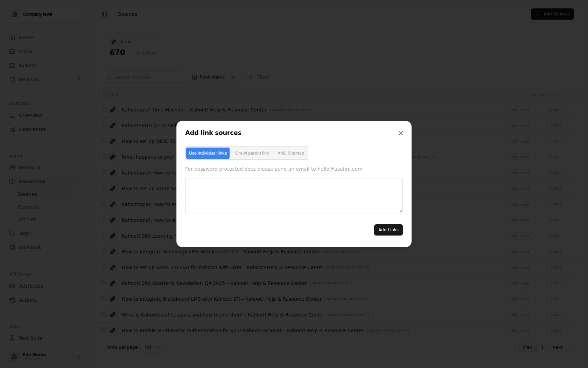
Task: Open Generate under Knowledge
Action: click(29, 207)
